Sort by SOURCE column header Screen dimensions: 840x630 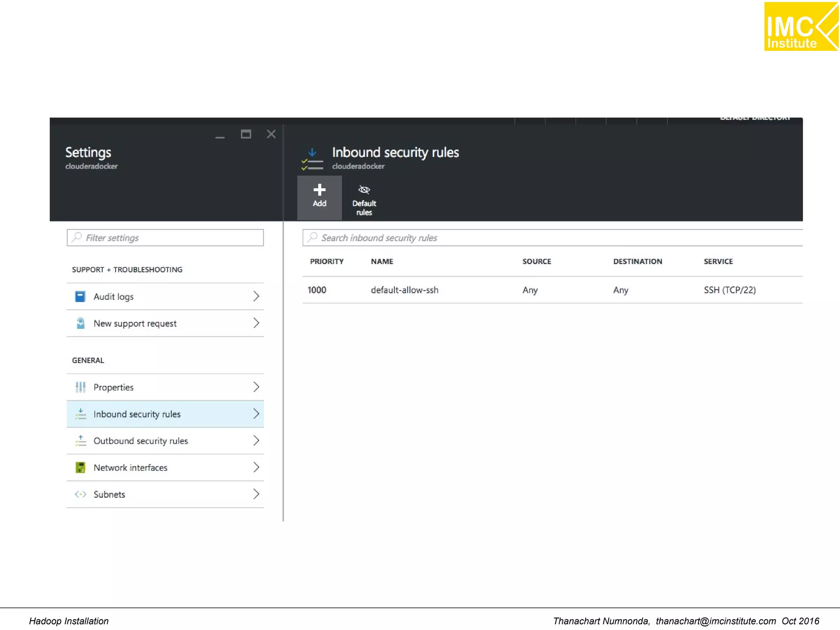[x=536, y=261]
